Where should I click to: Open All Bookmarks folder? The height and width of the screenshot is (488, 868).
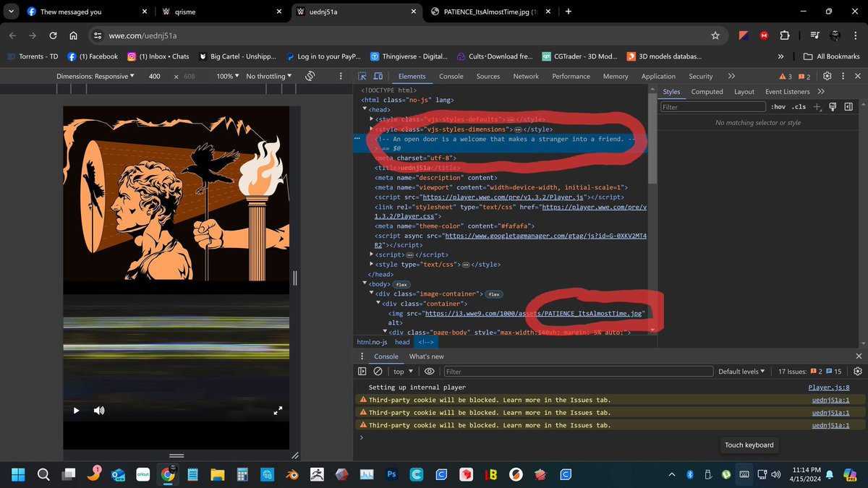pos(832,56)
